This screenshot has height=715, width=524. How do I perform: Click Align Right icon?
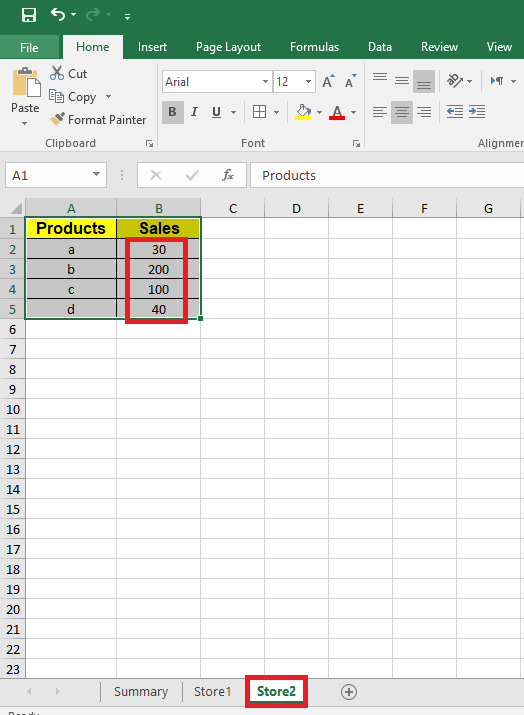(x=424, y=112)
